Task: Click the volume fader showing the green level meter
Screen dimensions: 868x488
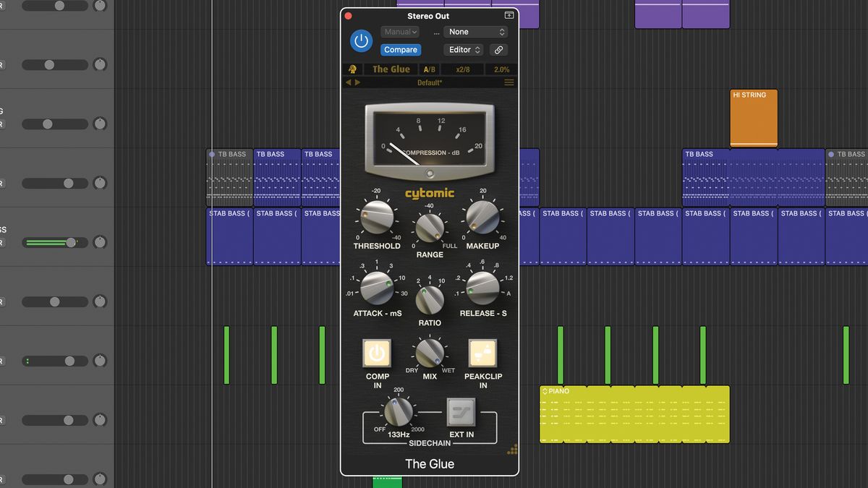Action: pyautogui.click(x=55, y=243)
